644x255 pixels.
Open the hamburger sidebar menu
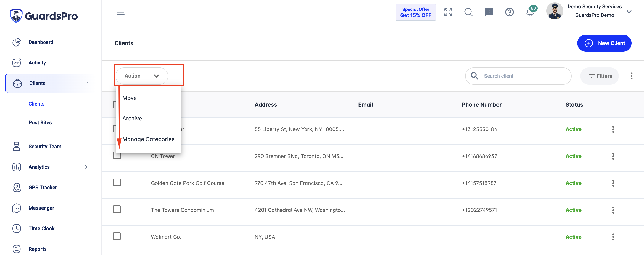click(120, 12)
